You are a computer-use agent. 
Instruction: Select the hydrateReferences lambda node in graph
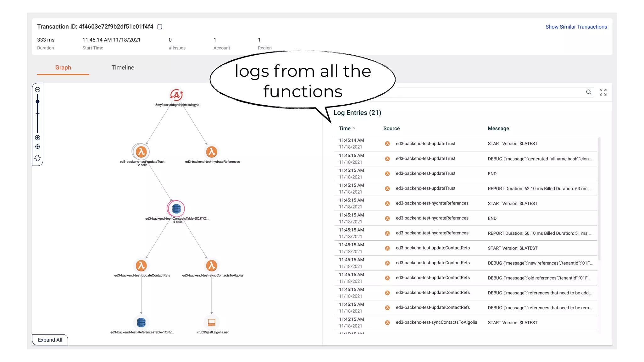212,152
